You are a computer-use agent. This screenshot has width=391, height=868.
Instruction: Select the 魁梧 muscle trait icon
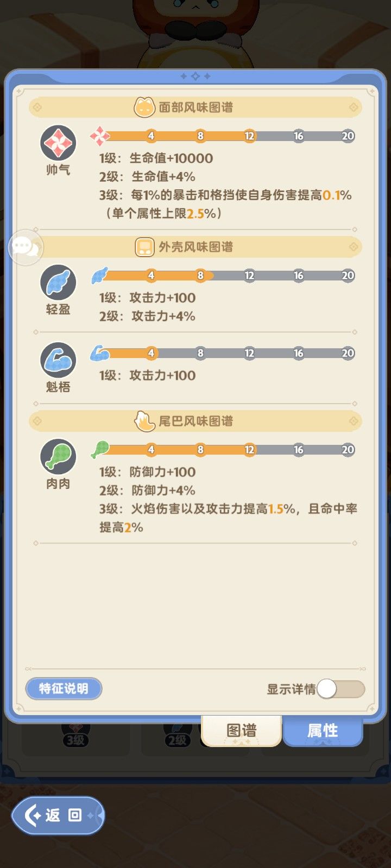pos(58,360)
